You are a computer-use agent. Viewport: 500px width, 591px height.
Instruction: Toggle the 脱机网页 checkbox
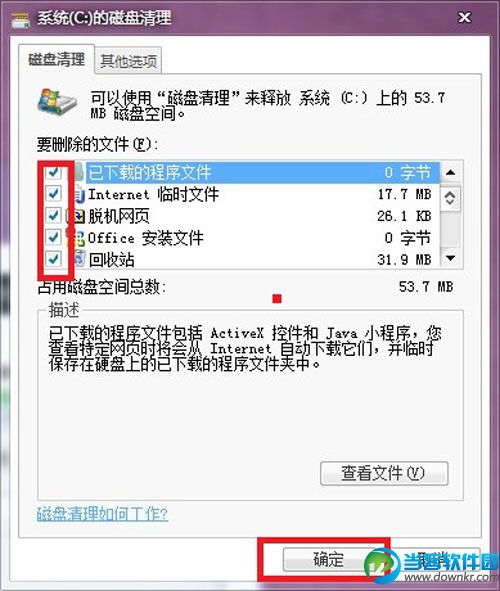pos(53,216)
